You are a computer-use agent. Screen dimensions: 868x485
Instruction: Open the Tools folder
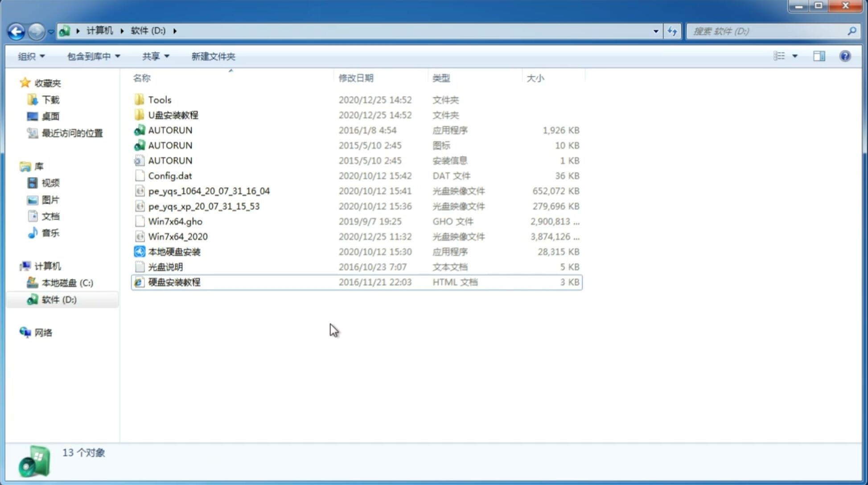(x=159, y=99)
